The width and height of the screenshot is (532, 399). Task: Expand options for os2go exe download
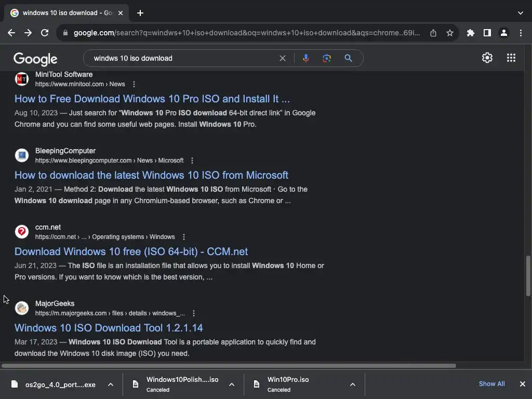tap(111, 384)
